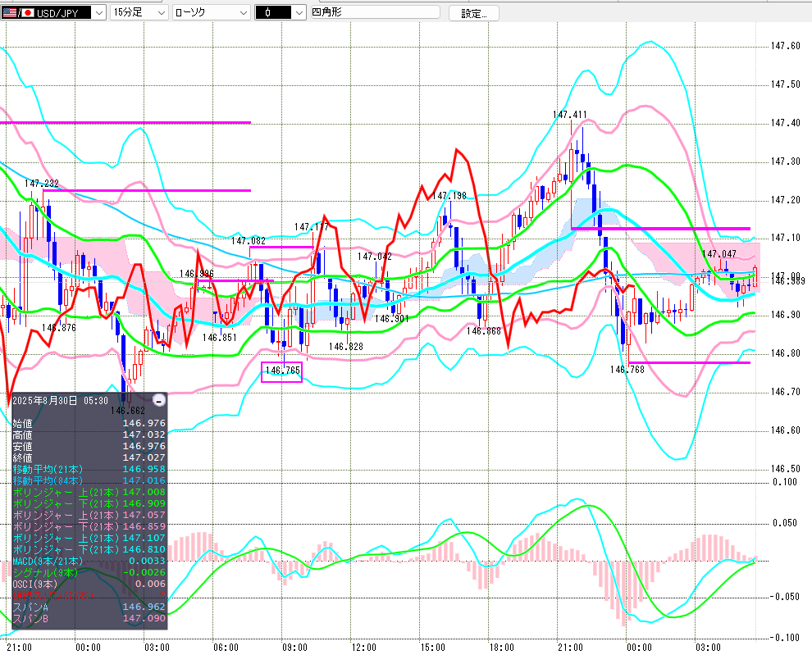
Task: Click the Bollinger lower value 146.859
Action: pos(144,526)
